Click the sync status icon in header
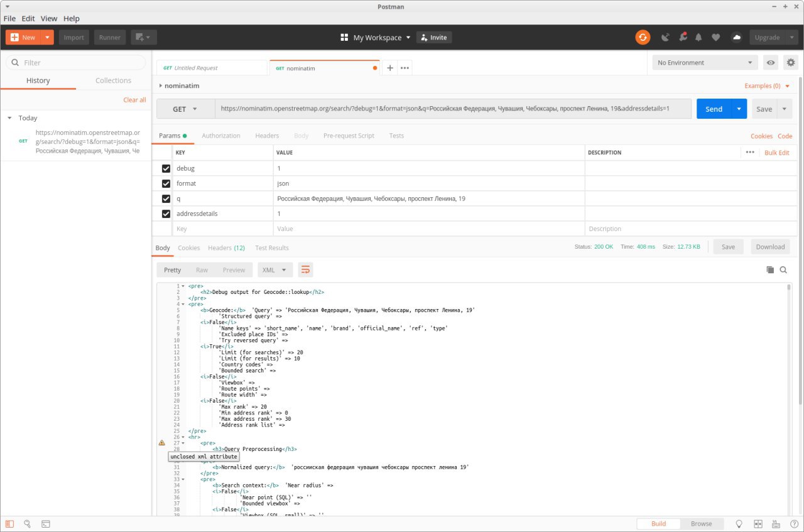Image resolution: width=804 pixels, height=532 pixels. [x=643, y=37]
